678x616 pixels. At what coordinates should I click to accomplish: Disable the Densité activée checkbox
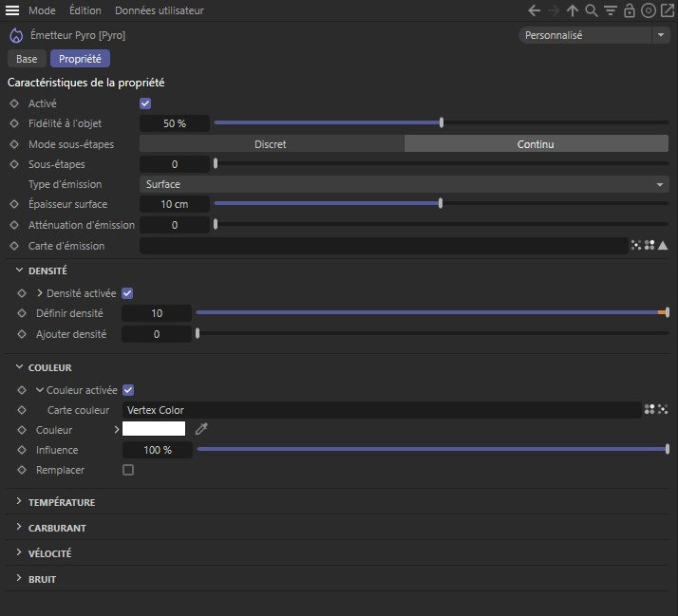pyautogui.click(x=127, y=294)
